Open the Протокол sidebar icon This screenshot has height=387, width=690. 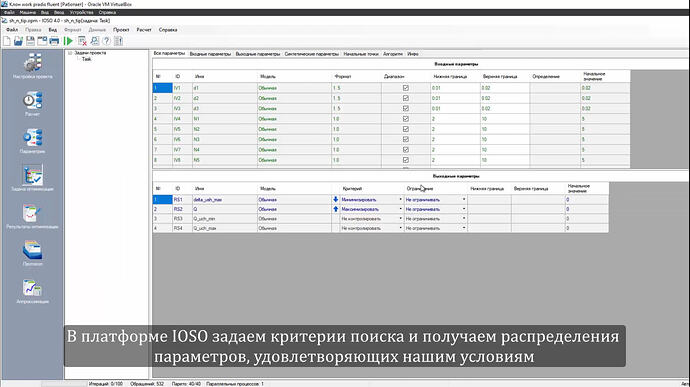coord(33,250)
